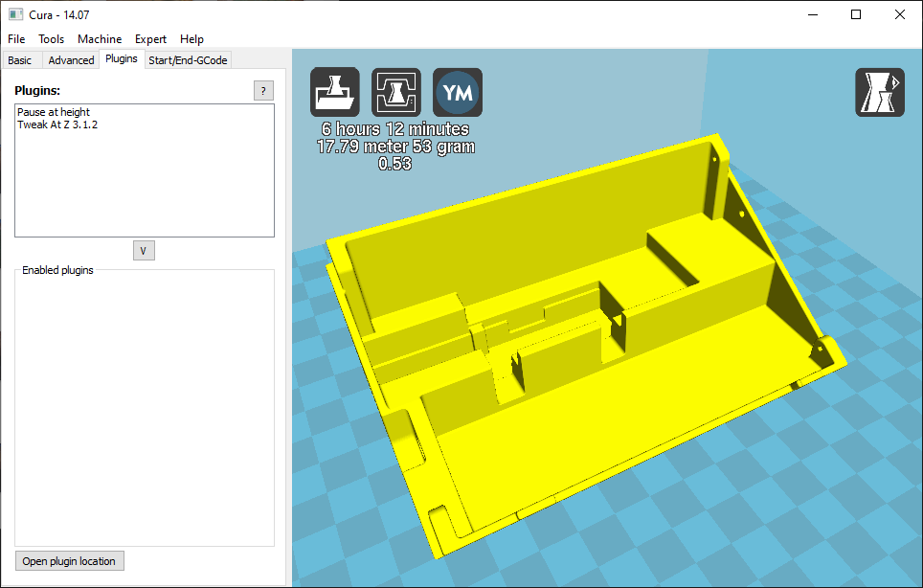Click the 17.79 meter 53 gram text
The image size is (923, 588).
[395, 146]
